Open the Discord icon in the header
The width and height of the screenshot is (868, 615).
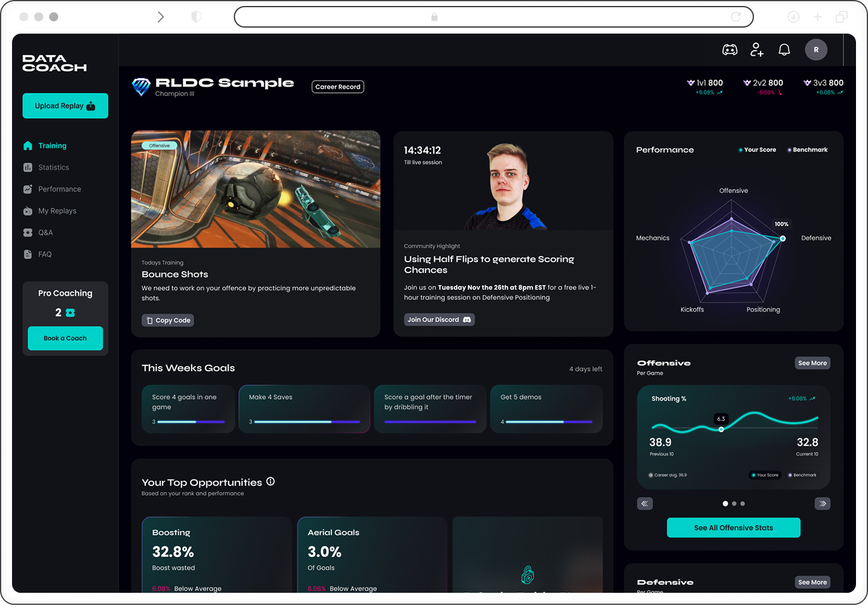click(x=730, y=50)
